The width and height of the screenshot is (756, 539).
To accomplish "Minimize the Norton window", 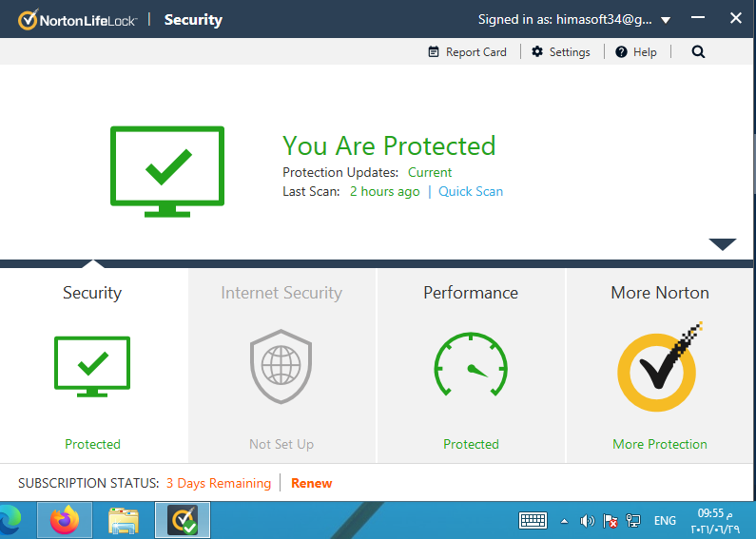I will click(x=698, y=18).
